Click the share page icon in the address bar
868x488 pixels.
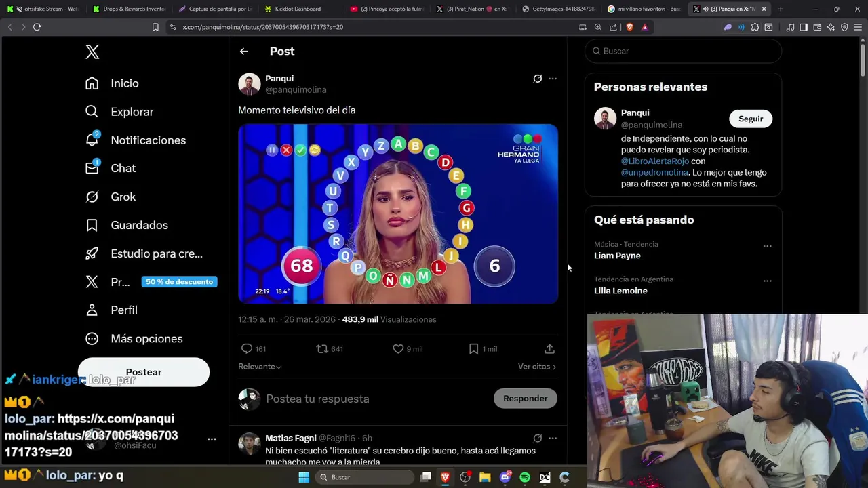(613, 27)
